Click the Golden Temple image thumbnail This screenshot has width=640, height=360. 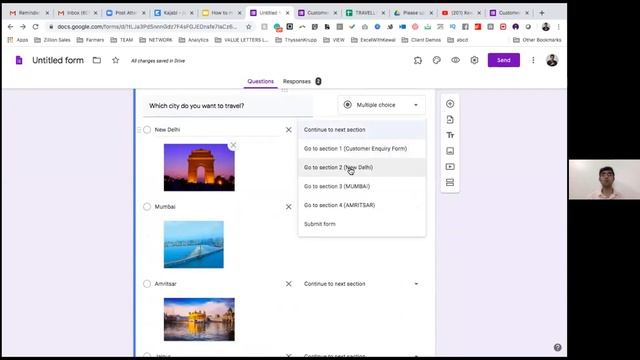point(199,320)
